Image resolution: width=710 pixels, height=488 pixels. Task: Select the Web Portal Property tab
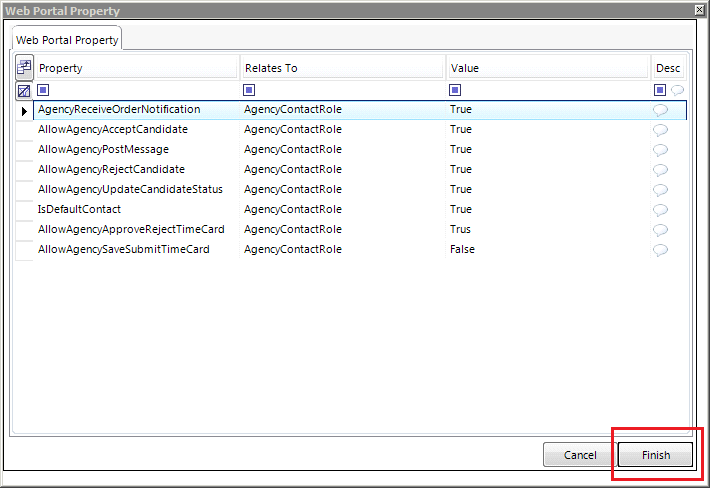[67, 39]
